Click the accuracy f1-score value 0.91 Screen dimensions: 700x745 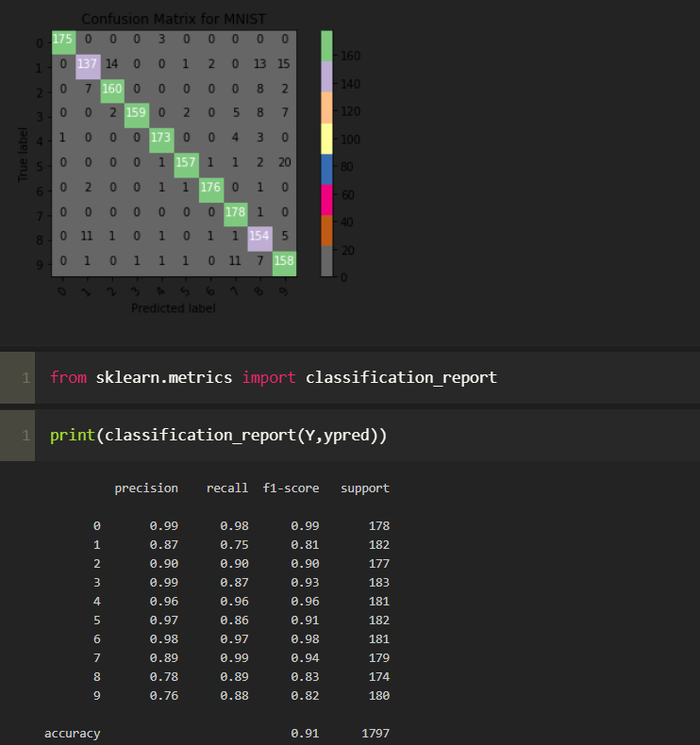305,734
